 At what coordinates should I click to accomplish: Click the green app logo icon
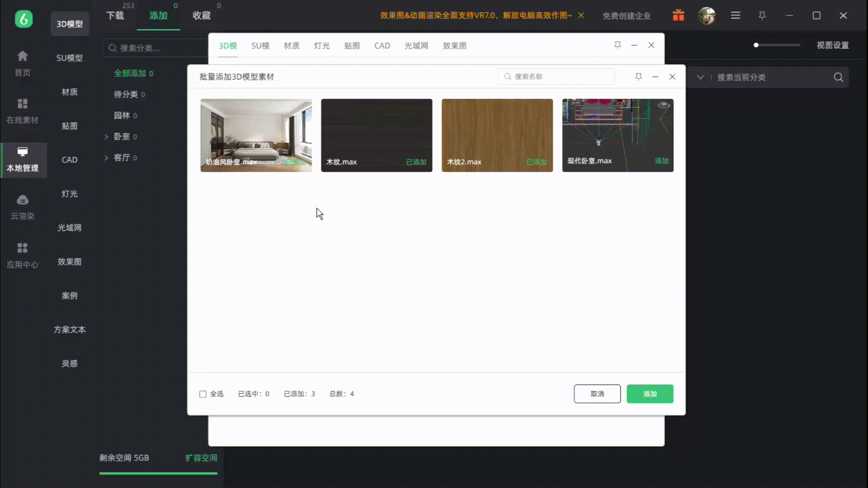click(24, 19)
